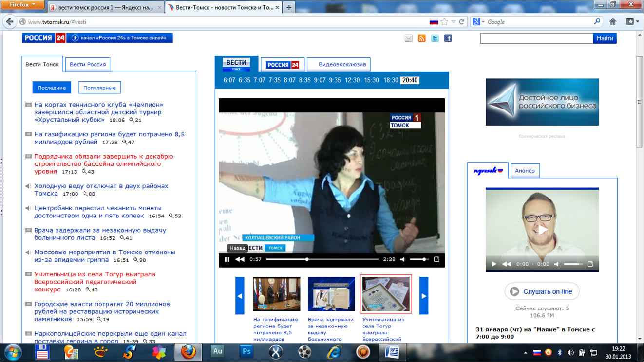Seek on the Vesti video progress bar

click(x=323, y=259)
